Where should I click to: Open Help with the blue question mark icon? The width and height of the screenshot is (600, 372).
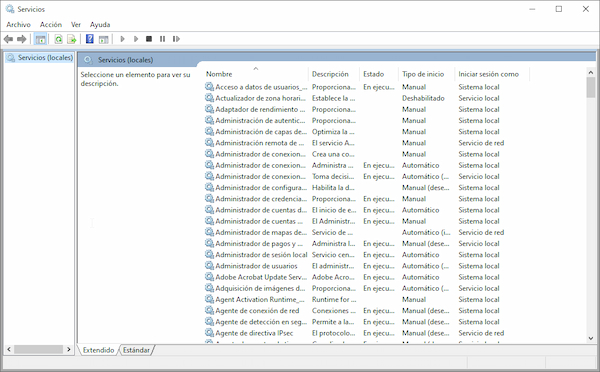coord(90,39)
